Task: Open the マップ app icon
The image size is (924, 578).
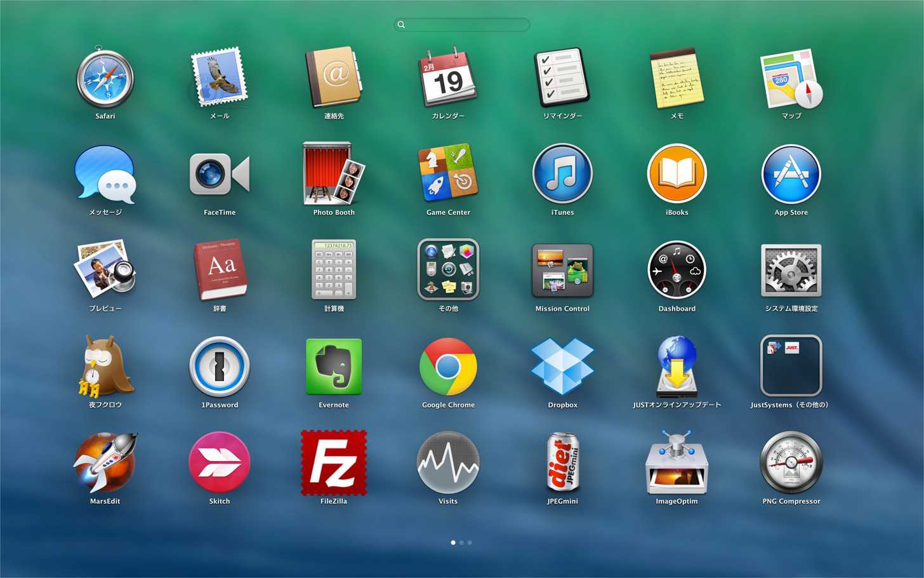Action: 791,79
